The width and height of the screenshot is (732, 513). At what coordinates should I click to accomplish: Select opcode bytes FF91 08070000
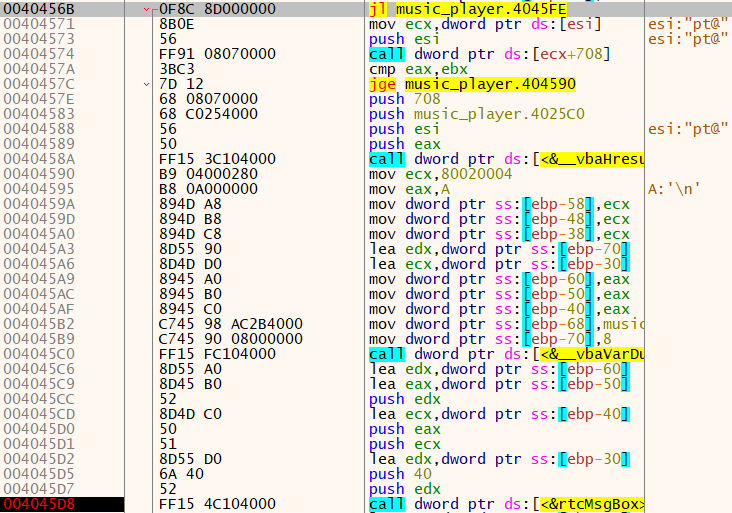(217, 54)
